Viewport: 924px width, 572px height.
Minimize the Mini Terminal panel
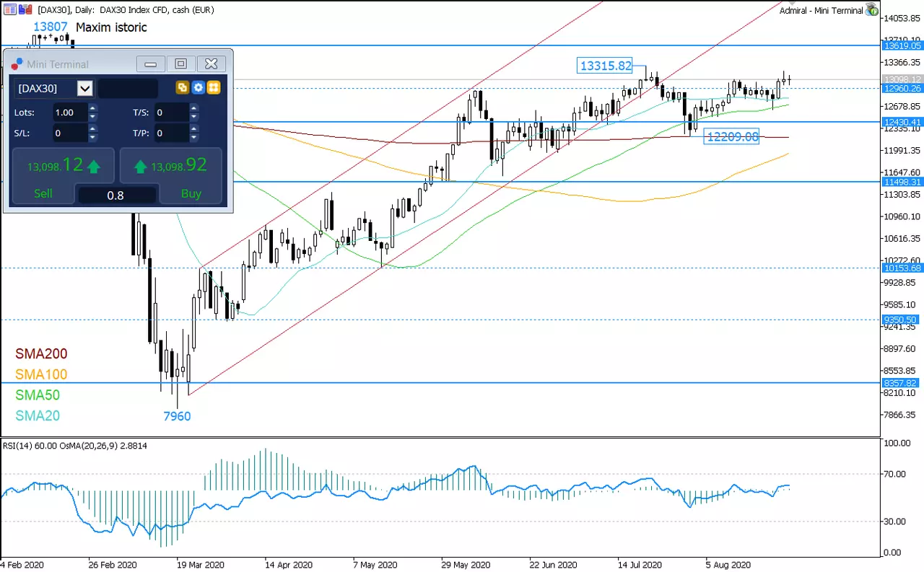pos(151,64)
